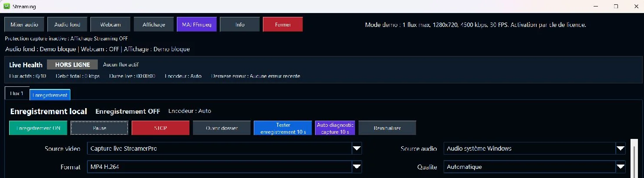Click the 'Aucun flux actif' text
This screenshot has width=644, height=178.
click(121, 64)
